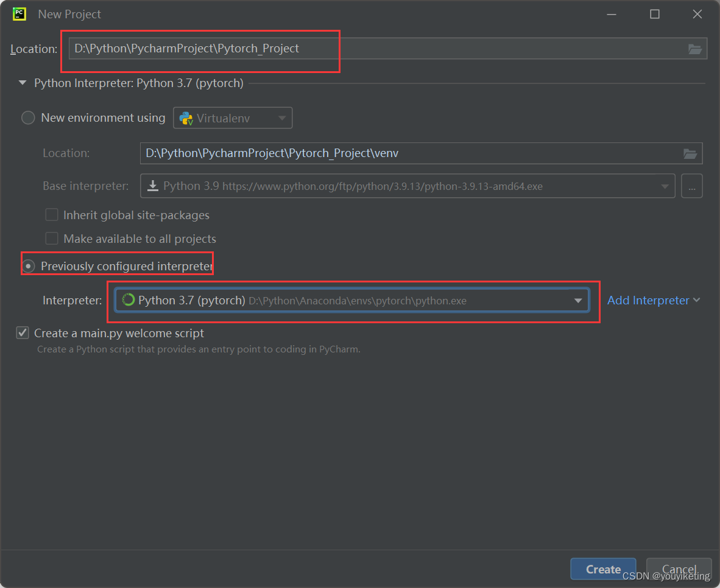Click the PyCharm logo icon in title bar
The image size is (720, 588).
(x=19, y=14)
